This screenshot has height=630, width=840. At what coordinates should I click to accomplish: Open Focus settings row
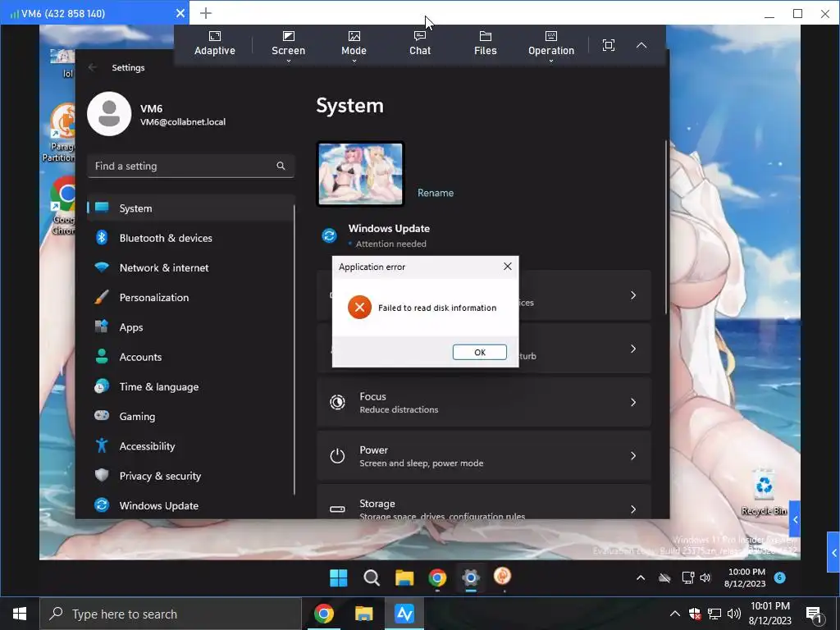click(484, 402)
